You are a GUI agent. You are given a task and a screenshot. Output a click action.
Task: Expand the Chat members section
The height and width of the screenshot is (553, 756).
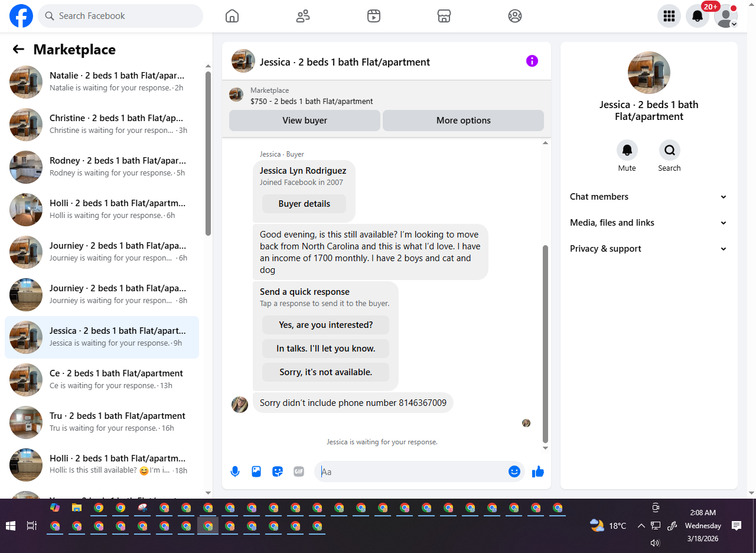[649, 197]
